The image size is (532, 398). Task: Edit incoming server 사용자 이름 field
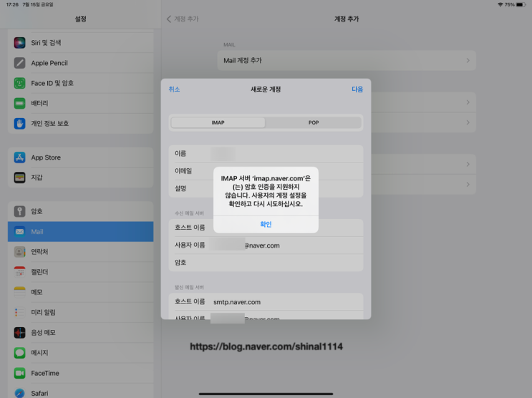point(266,245)
